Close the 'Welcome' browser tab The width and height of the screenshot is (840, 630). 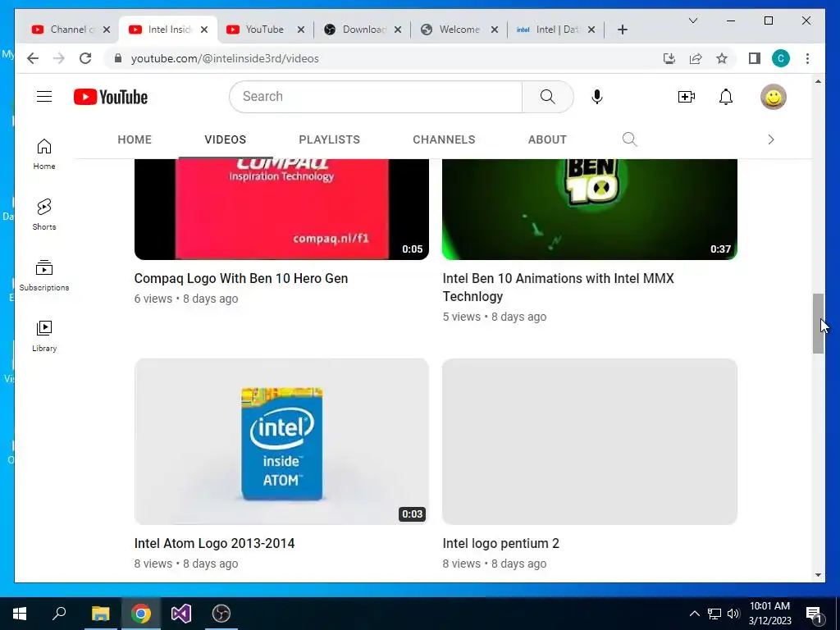(x=495, y=30)
